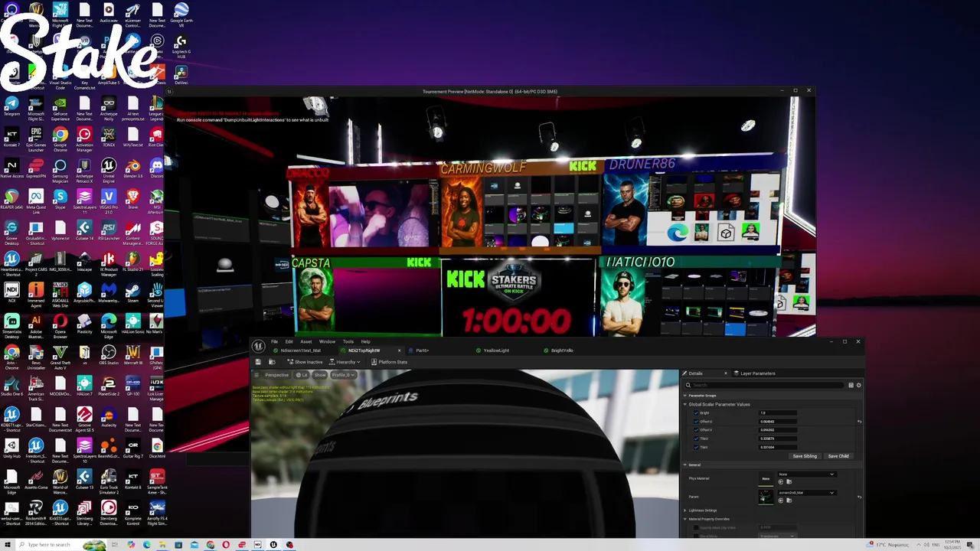The image size is (980, 551).
Task: Open the Epic Games Launcher desktop icon
Action: pyautogui.click(x=36, y=137)
